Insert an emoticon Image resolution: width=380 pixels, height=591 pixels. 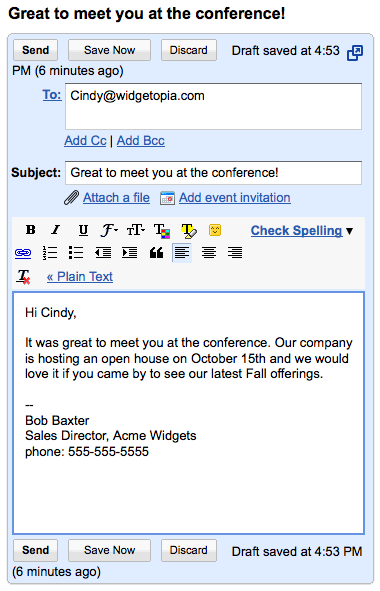[x=215, y=230]
